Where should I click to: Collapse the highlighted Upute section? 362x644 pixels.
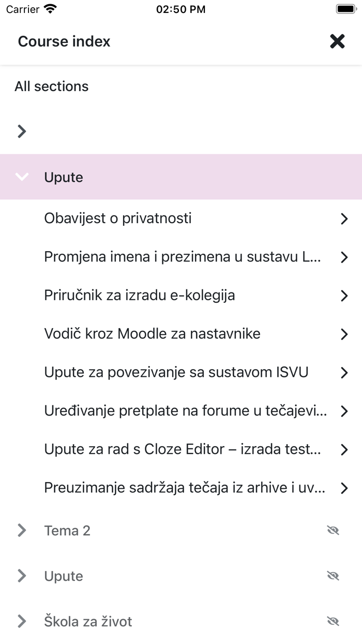21,177
